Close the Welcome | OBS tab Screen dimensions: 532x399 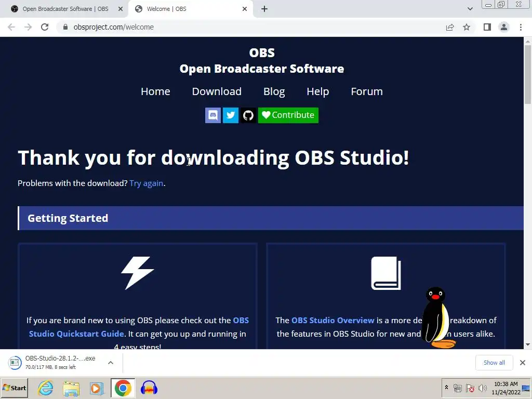(x=245, y=9)
